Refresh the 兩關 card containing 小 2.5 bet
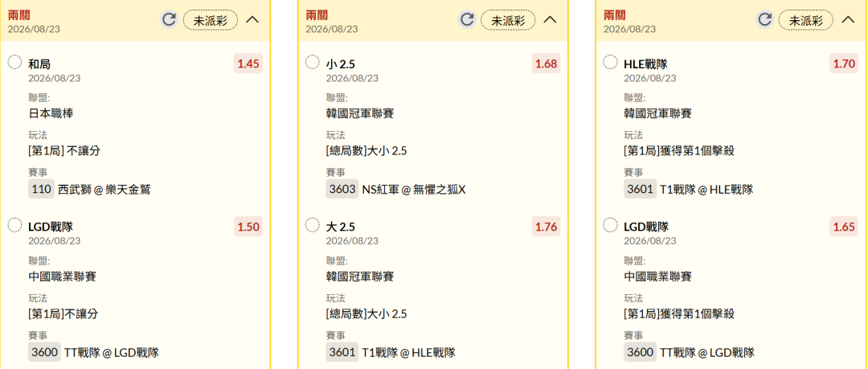Image resolution: width=868 pixels, height=369 pixels. coord(467,20)
